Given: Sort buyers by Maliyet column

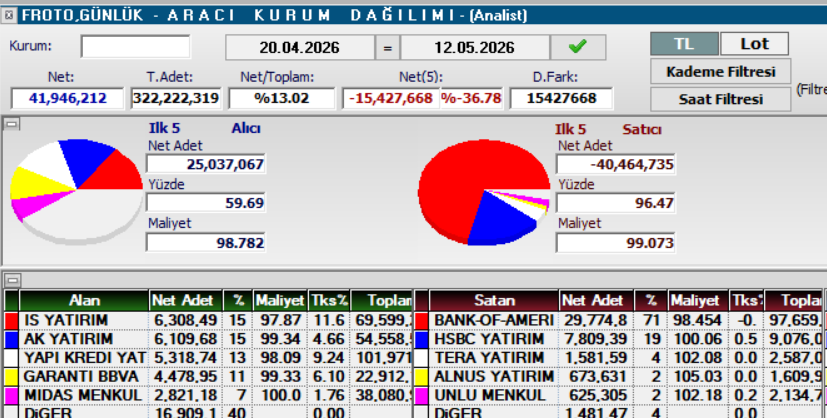Looking at the screenshot, I should (x=280, y=300).
